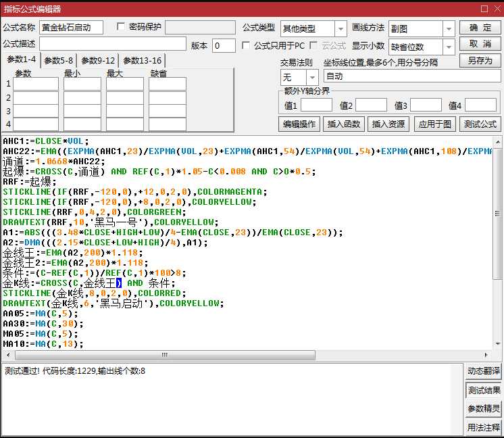Switch to the 参数5-8 tab
Image resolution: width=504 pixels, height=438 pixels.
(x=59, y=60)
